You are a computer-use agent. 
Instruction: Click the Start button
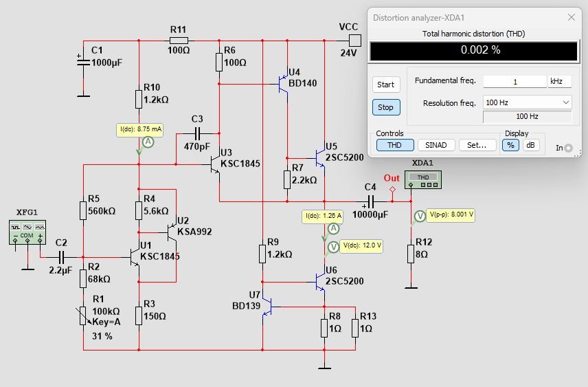(386, 85)
